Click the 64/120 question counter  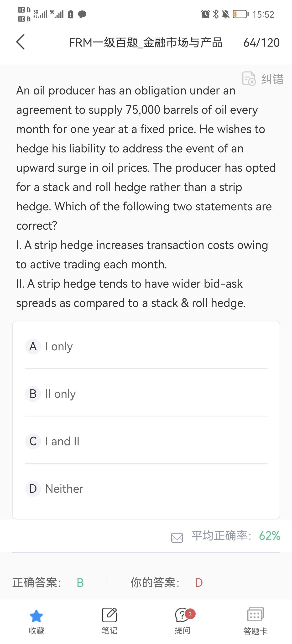(261, 42)
